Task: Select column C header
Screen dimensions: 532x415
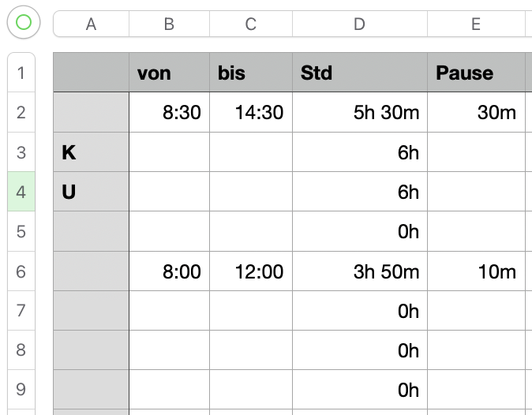Action: click(250, 24)
